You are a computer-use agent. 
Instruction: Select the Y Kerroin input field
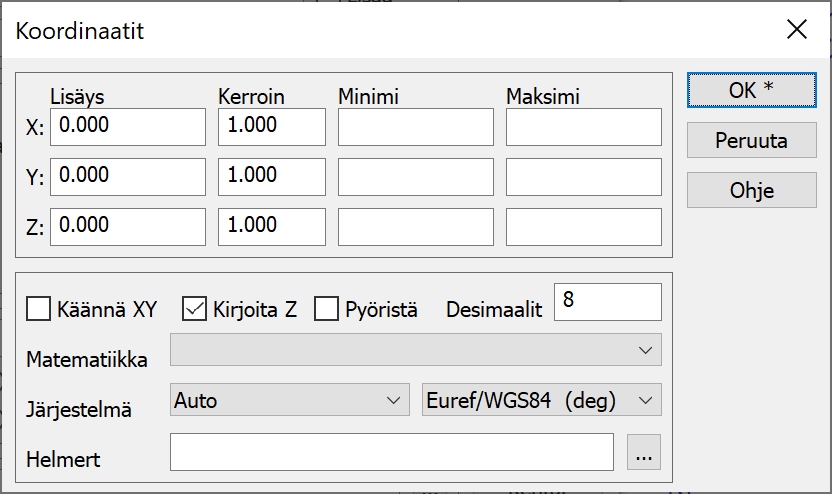tap(272, 177)
